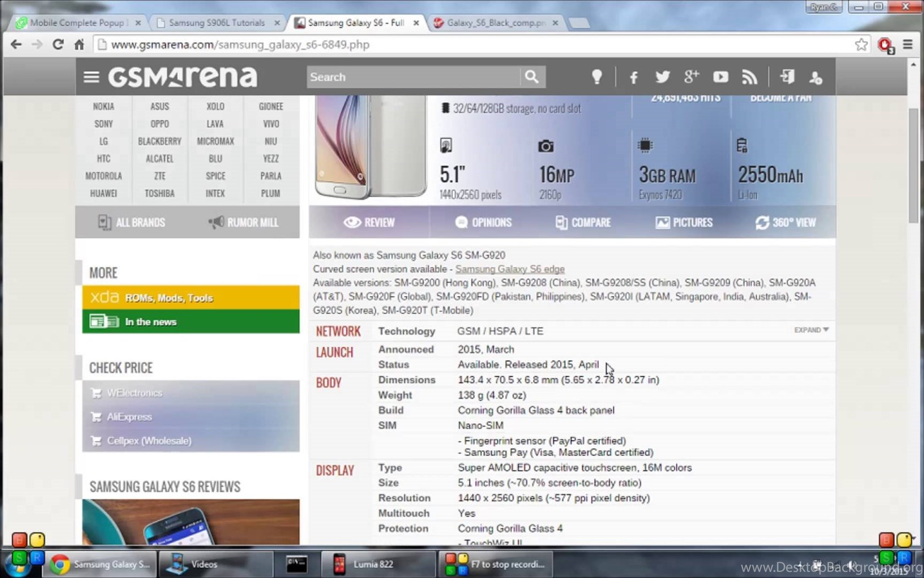Expand the Network specs section
Viewport: 924px width, 578px height.
[811, 330]
